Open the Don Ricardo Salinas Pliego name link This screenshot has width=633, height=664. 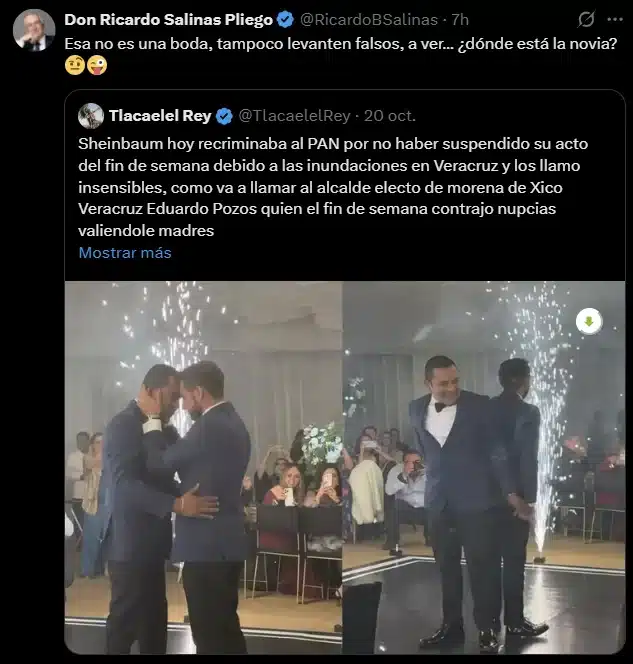[x=169, y=19]
